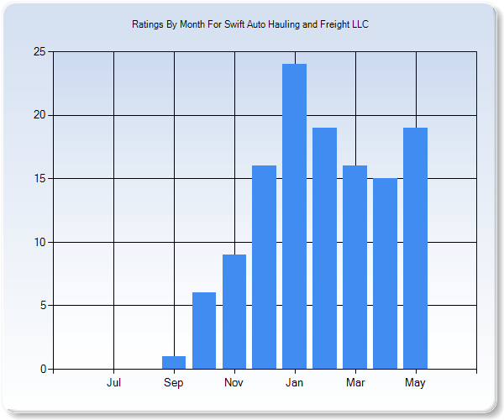
Task: Click the chart title 'Ratings By Month For Swift Auto Hauling and Freight LLC'
Action: click(250, 24)
